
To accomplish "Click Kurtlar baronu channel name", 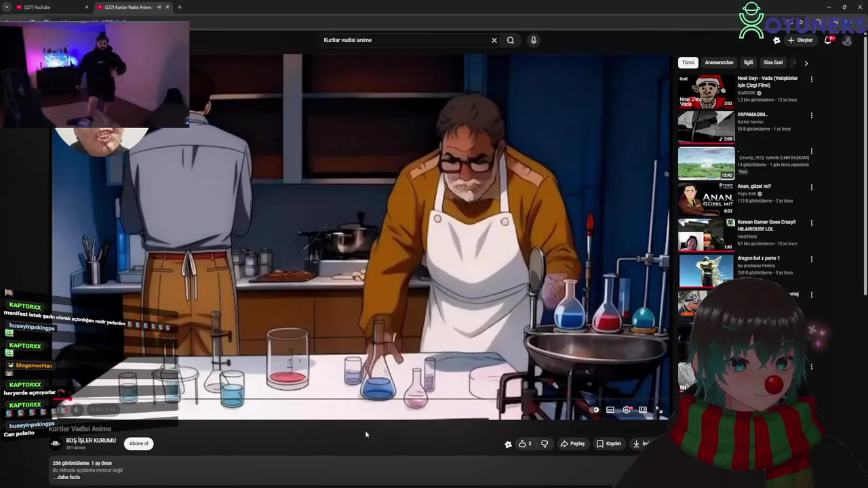I will click(x=751, y=122).
